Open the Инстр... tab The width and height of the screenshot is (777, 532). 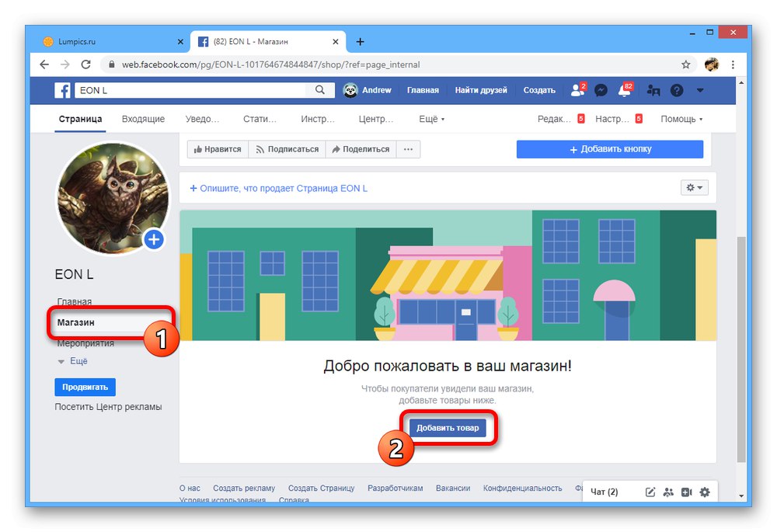click(x=318, y=119)
